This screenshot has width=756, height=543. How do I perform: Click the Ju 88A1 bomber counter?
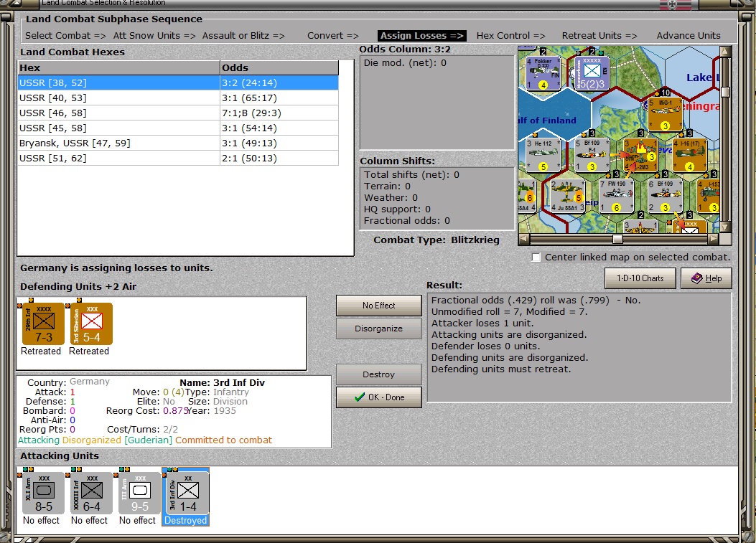click(x=567, y=196)
